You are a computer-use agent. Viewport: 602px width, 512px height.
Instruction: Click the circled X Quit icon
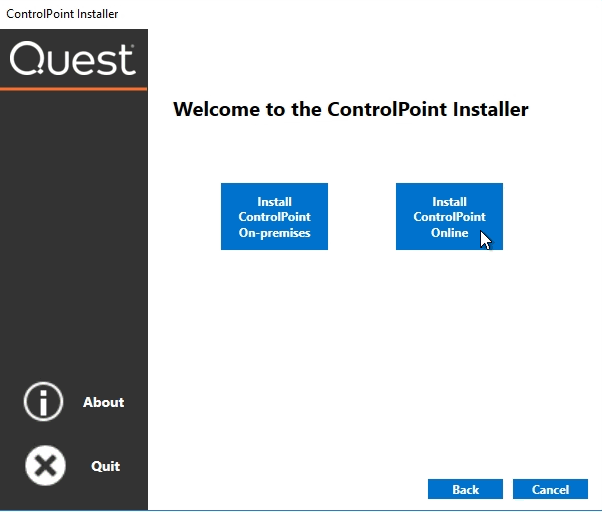pos(45,465)
